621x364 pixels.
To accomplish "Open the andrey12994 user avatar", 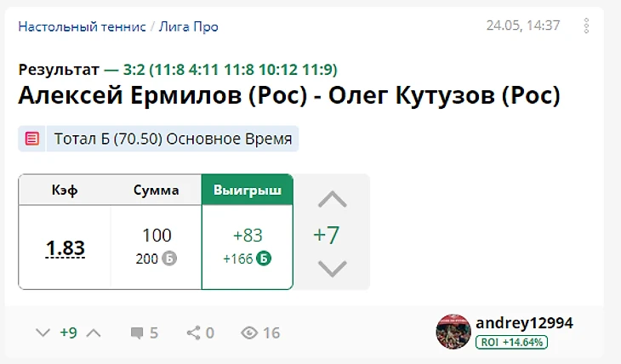I will point(453,332).
